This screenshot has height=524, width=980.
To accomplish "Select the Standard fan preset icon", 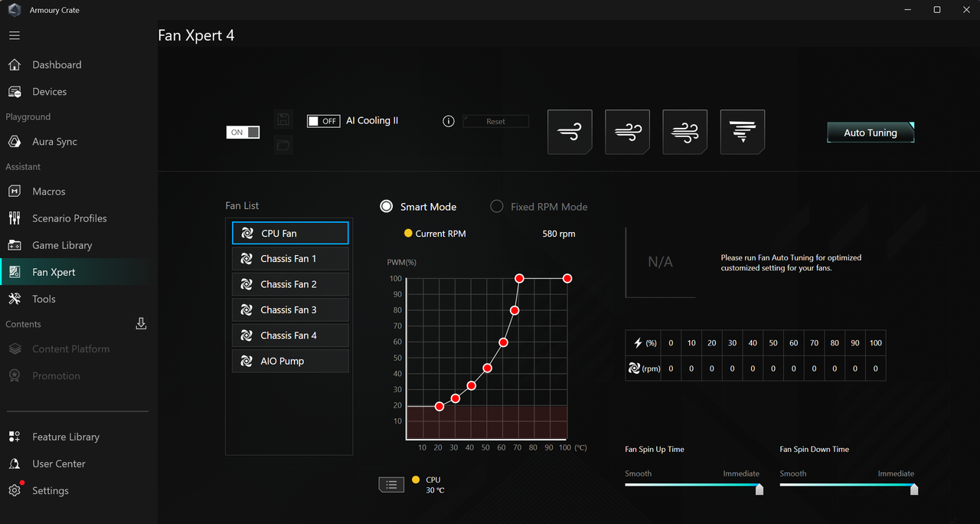I will pyautogui.click(x=628, y=132).
